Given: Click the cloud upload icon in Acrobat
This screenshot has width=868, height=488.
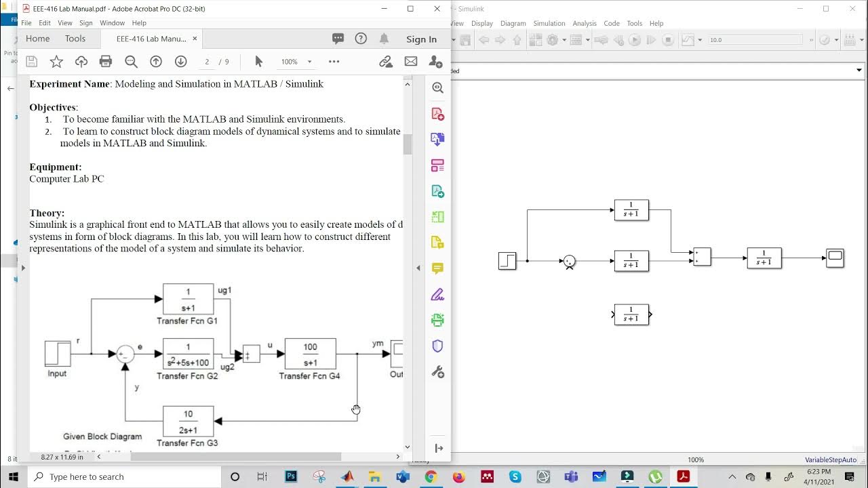Looking at the screenshot, I should (x=81, y=62).
